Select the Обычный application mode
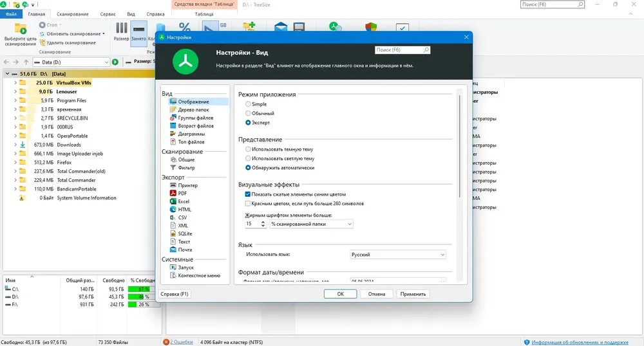 click(248, 113)
